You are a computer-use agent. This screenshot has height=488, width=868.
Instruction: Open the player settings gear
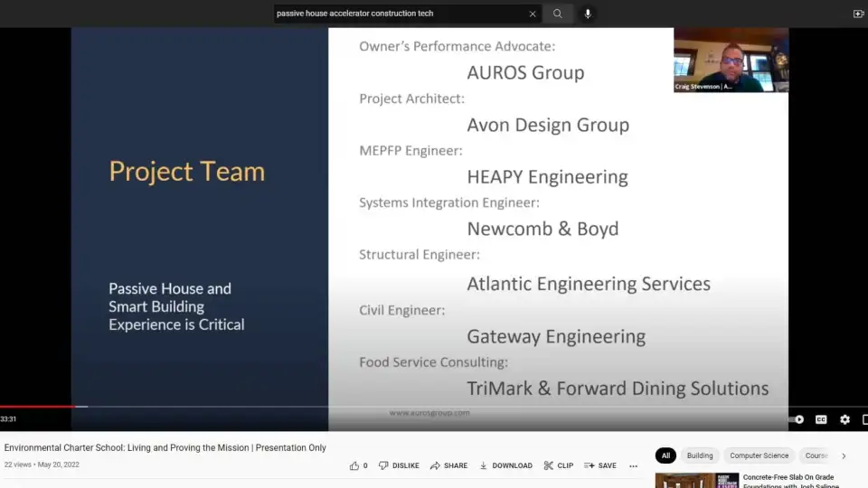[844, 419]
